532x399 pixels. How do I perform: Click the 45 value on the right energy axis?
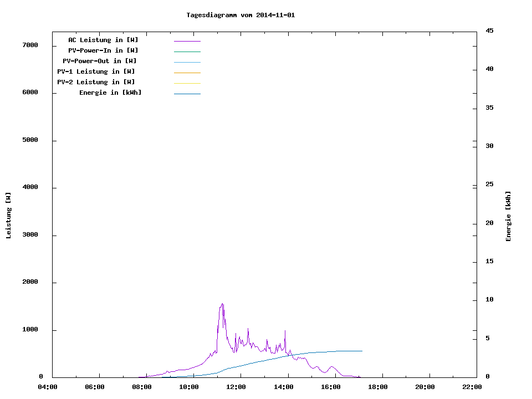click(x=489, y=30)
